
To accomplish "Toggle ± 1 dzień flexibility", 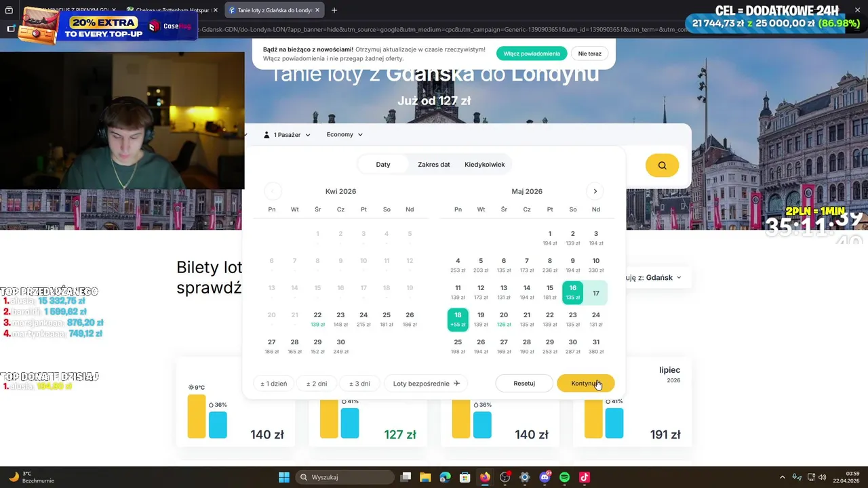I will [274, 384].
